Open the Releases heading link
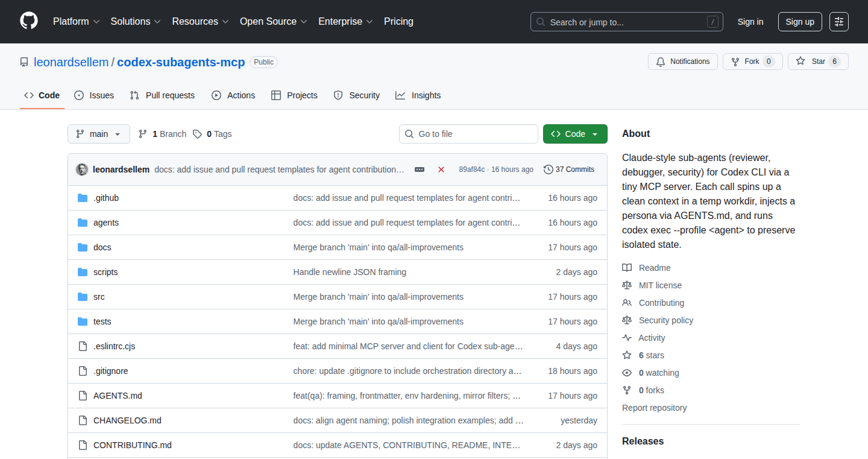 (643, 441)
